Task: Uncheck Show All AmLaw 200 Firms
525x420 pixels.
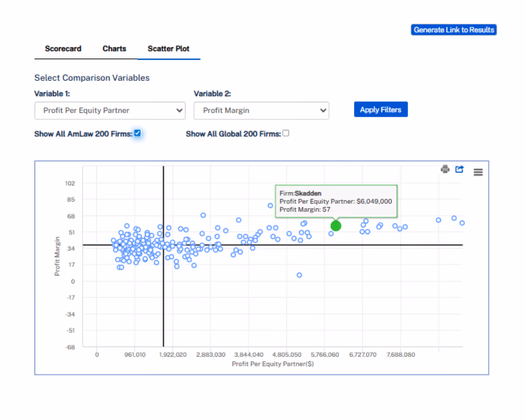Action: [x=137, y=133]
